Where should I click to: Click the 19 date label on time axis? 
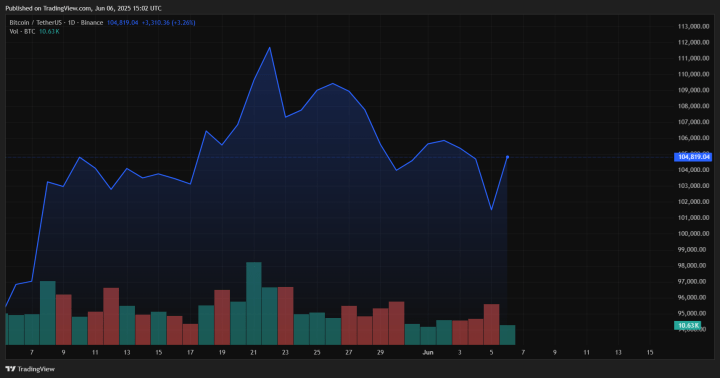222,352
